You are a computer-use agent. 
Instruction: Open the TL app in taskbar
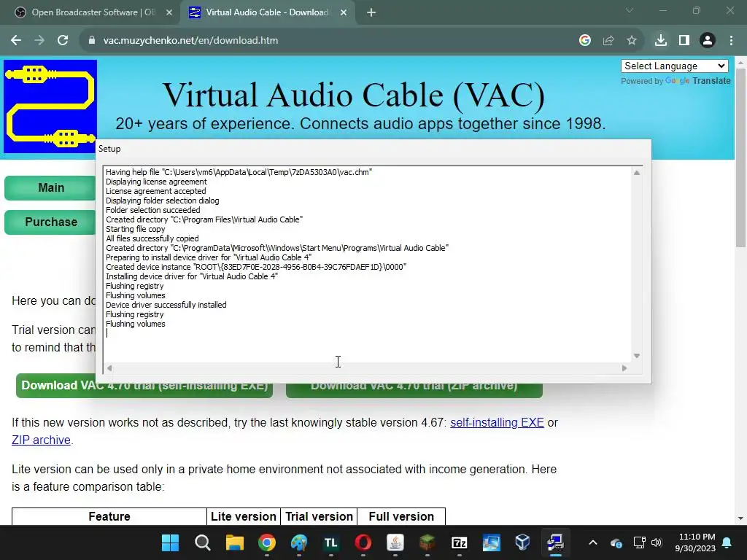[330, 542]
